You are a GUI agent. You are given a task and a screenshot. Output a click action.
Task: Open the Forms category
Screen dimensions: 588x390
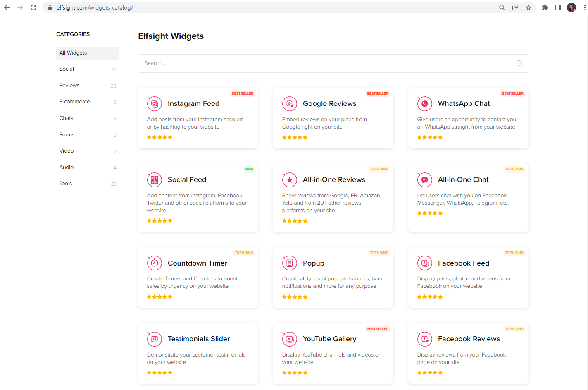88,135
